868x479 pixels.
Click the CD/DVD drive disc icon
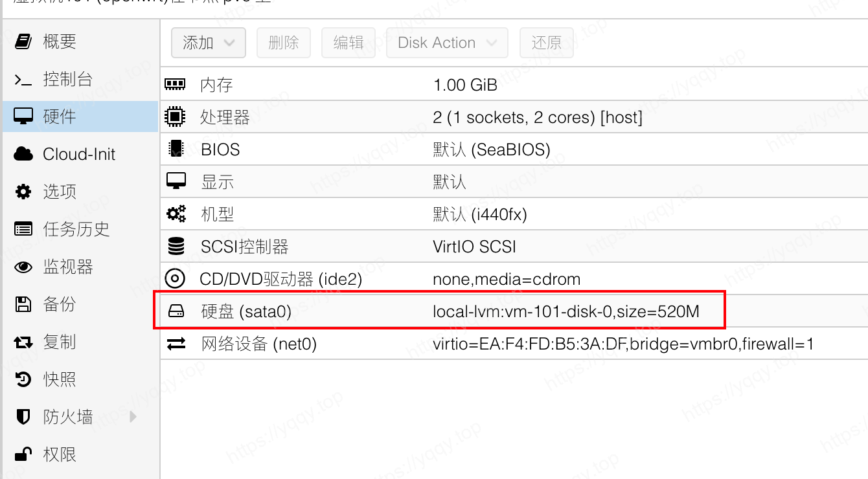click(175, 279)
